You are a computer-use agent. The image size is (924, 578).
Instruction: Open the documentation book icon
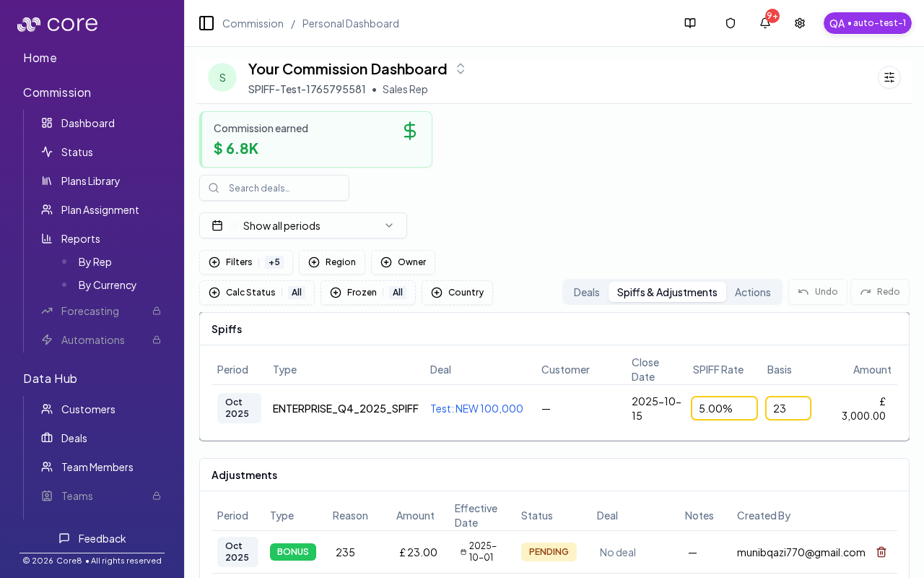tap(689, 23)
